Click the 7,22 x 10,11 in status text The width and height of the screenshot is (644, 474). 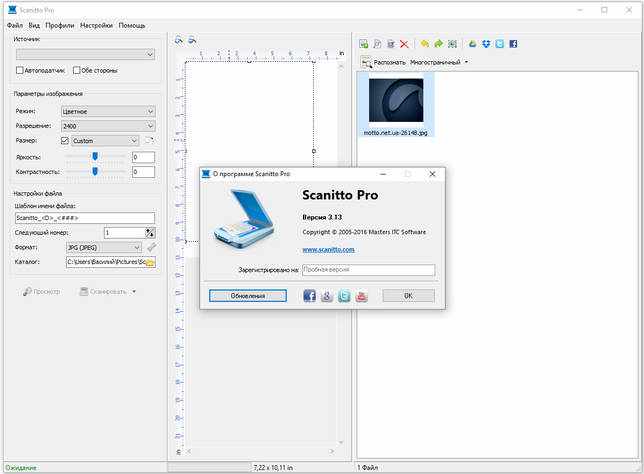tap(273, 467)
